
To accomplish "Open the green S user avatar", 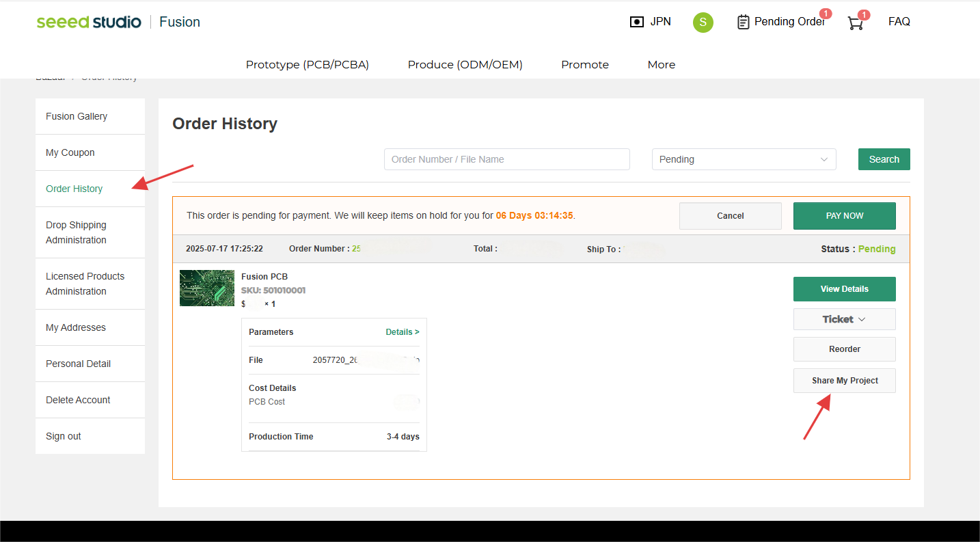I will tap(703, 23).
